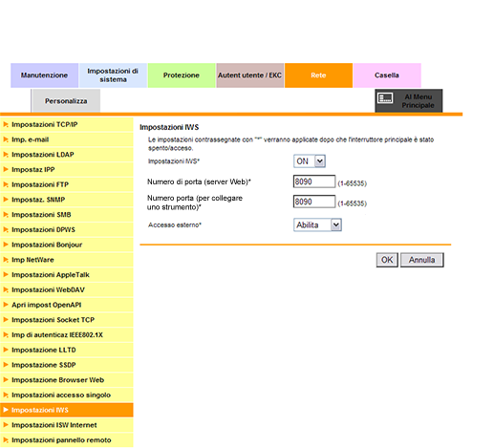Image resolution: width=494 pixels, height=448 pixels.
Task: Click arrow icon beside Impostazioni ISW Internet
Action: tap(6, 425)
